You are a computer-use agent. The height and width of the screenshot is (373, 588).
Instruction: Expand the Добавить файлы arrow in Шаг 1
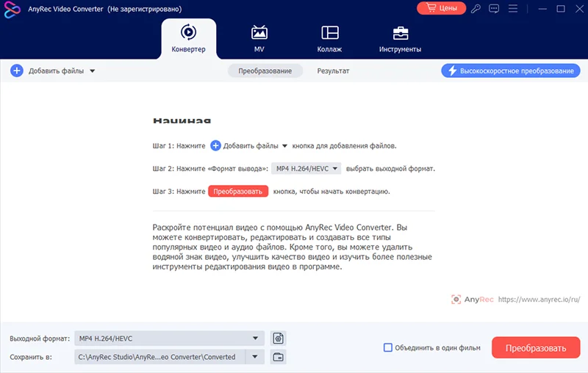point(284,146)
